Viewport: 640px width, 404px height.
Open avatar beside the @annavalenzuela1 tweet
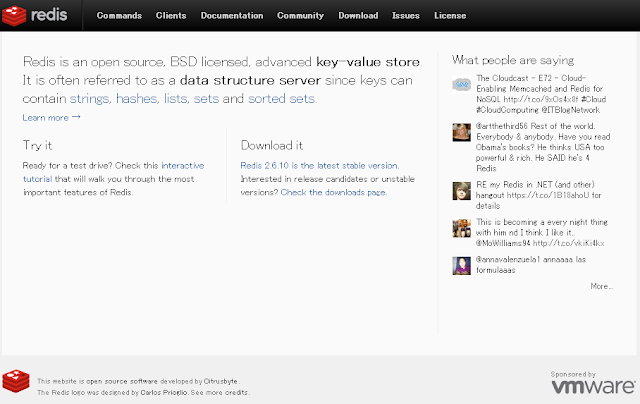tap(462, 266)
